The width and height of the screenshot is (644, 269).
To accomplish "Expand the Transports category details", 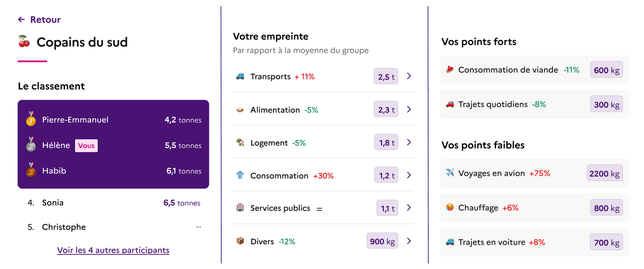I will coord(409,76).
